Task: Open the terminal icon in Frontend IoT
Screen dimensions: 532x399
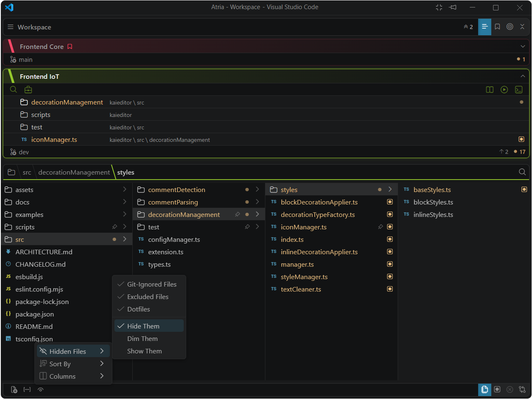Action: click(519, 90)
